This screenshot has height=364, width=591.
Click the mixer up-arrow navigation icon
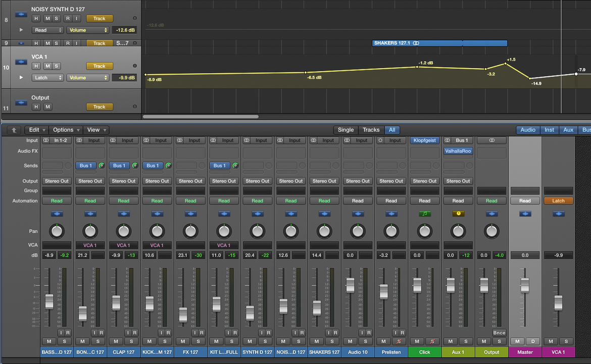pos(14,130)
